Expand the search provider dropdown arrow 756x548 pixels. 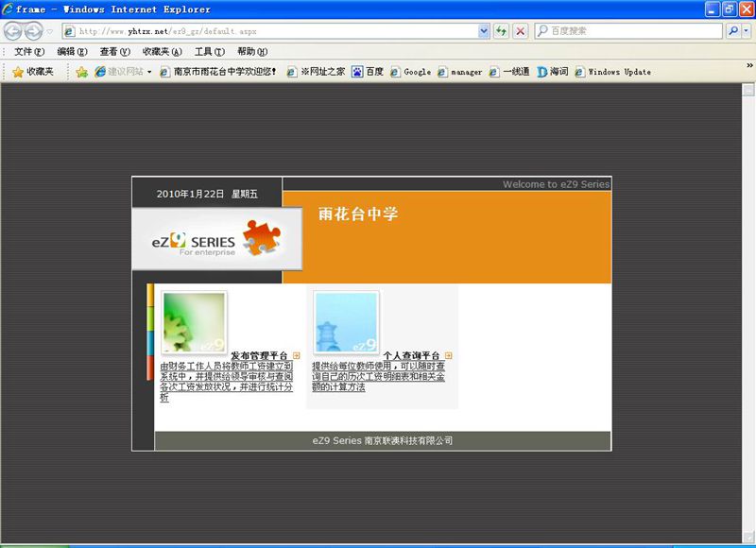[x=747, y=31]
